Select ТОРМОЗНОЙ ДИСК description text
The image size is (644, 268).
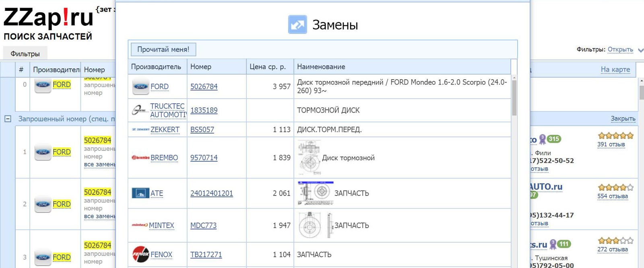tap(328, 110)
